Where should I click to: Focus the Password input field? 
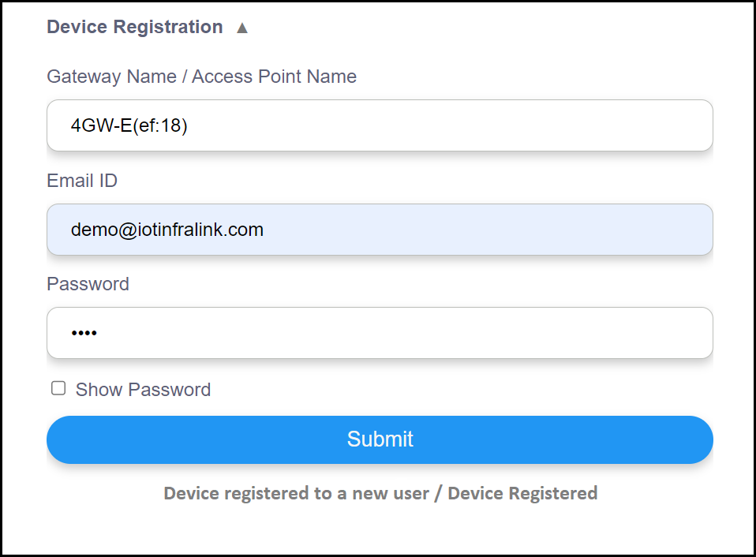click(x=380, y=333)
